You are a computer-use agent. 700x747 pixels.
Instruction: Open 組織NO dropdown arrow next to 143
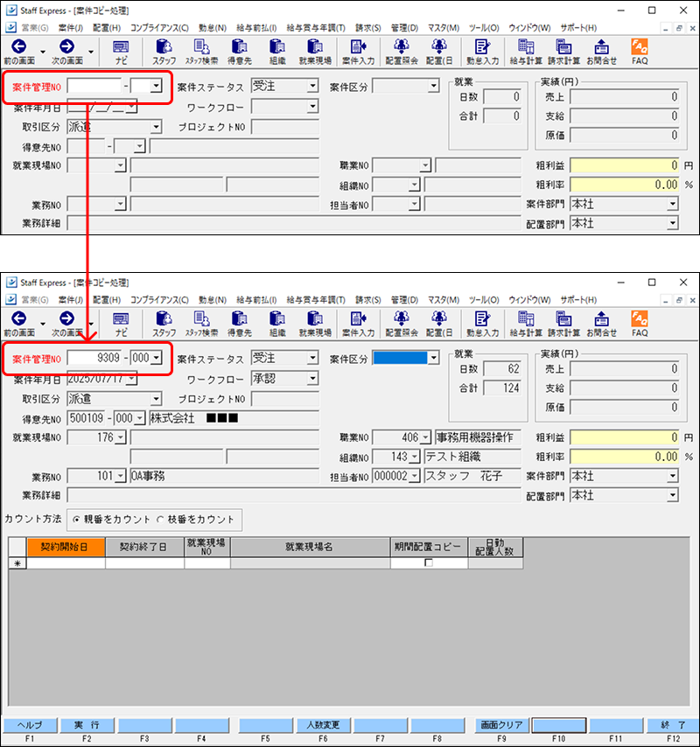point(415,457)
